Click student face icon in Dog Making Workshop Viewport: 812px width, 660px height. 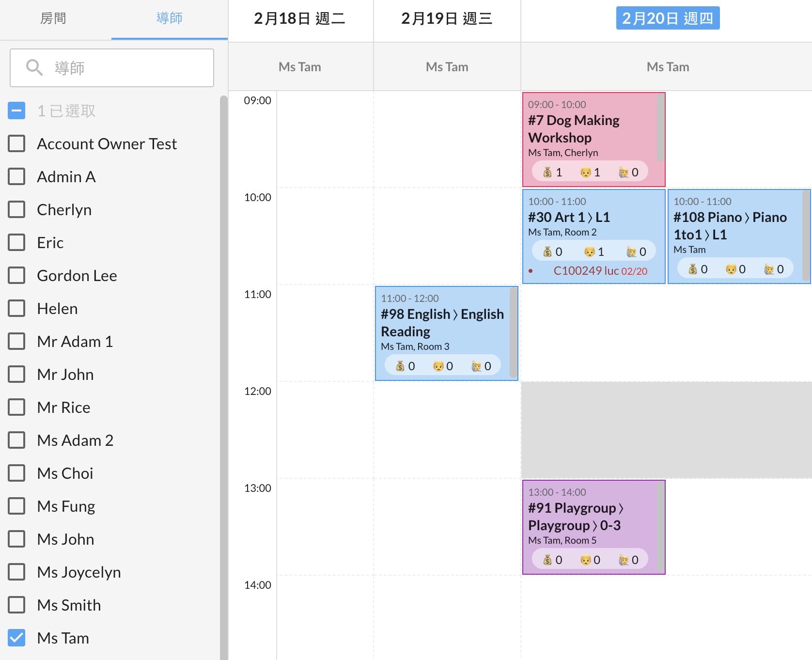tap(585, 173)
